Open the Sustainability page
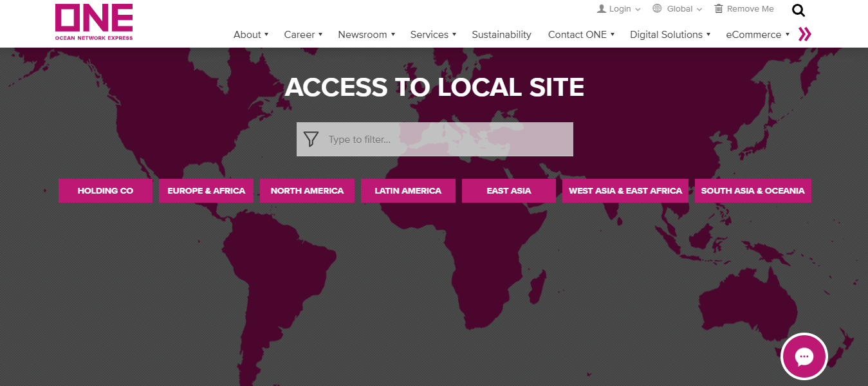The image size is (868, 386). pos(502,35)
